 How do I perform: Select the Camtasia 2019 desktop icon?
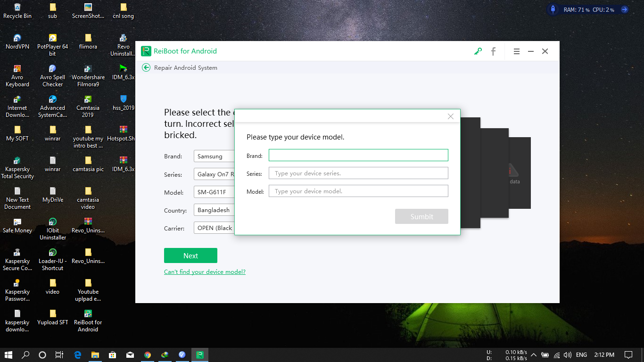88,106
